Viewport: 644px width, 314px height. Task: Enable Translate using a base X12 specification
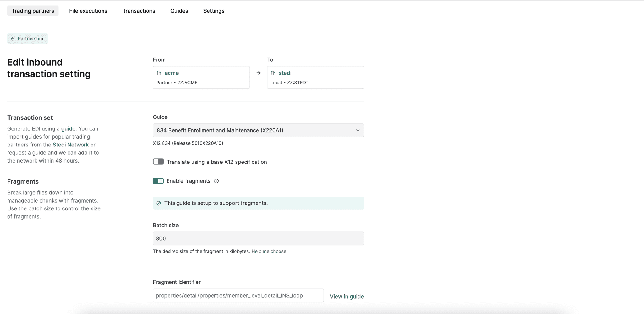(x=158, y=162)
